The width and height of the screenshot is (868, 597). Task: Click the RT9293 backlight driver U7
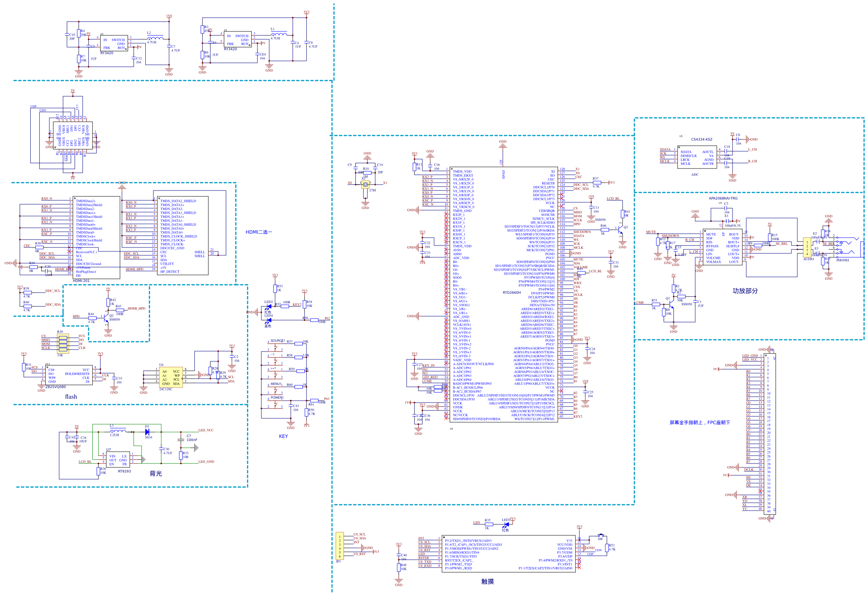click(x=118, y=459)
